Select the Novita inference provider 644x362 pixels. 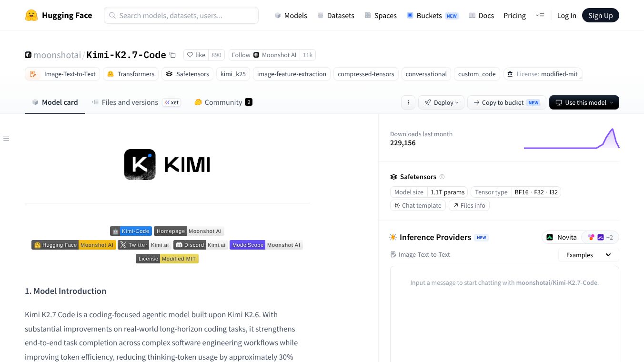[x=562, y=237]
